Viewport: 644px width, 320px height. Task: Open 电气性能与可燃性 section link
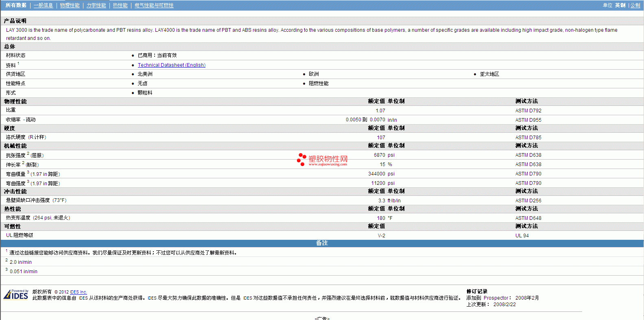pyautogui.click(x=154, y=5)
